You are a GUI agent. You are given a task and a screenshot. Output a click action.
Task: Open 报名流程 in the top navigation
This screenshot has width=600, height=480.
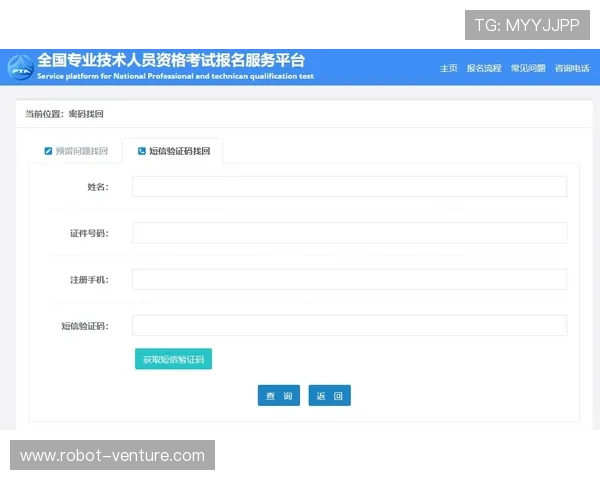(x=484, y=68)
